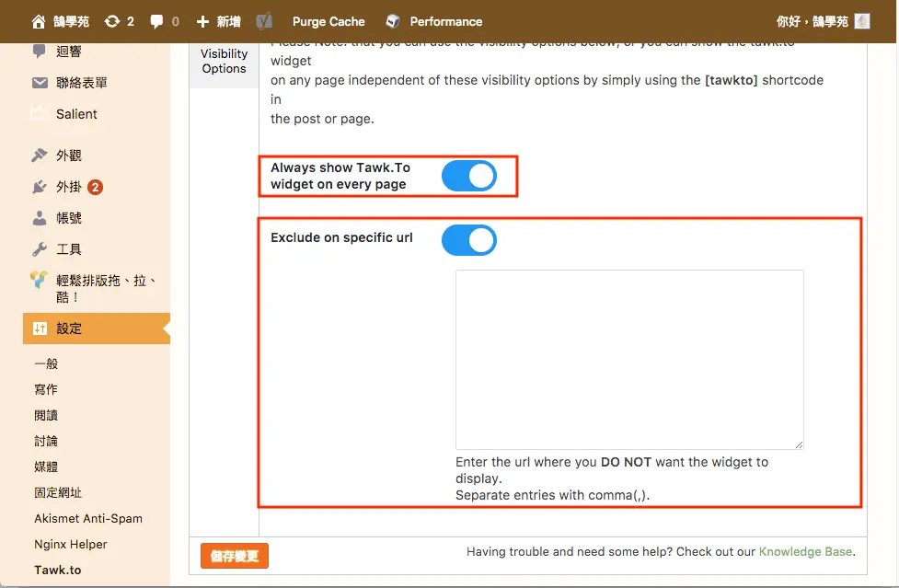Viewport: 899px width, 588px height.
Task: Open the Visibility Options tab
Action: tap(225, 61)
